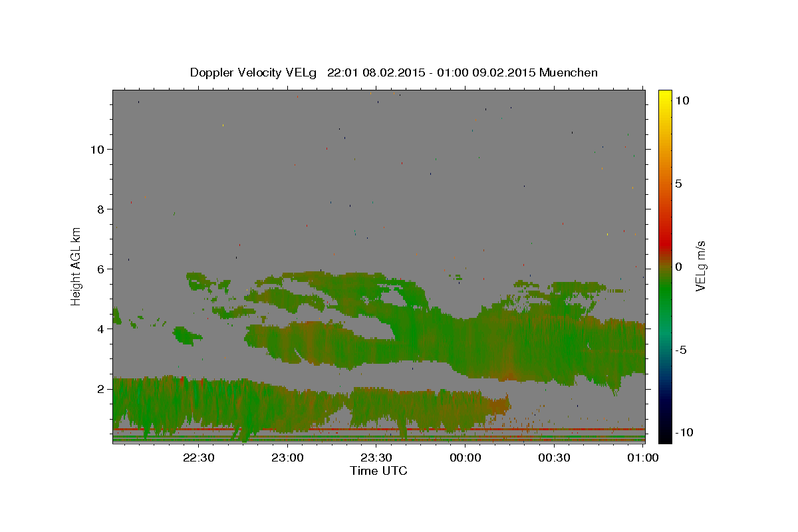Click the height axis tick label 10
Viewport: 798px width, 532px height.
click(98, 150)
